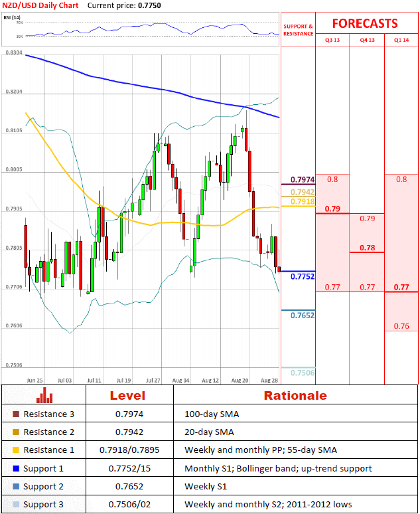Click the 0.7652 support level marker

point(303,315)
